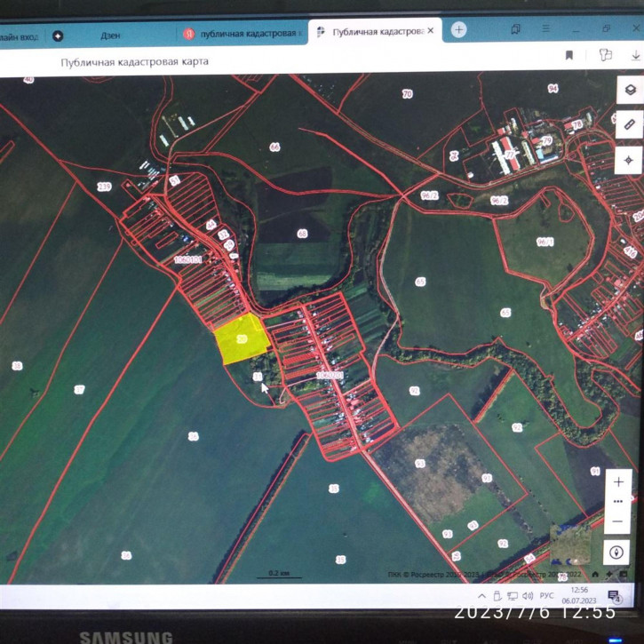
Task: Click the home icon in map footer
Action: coord(595,574)
